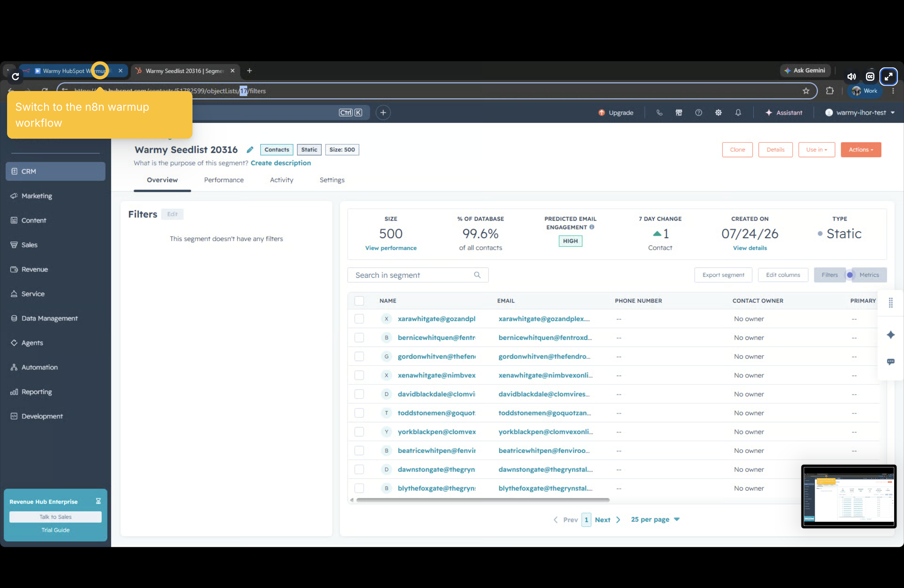The image size is (904, 588).
Task: Click the Edit columns button
Action: pyautogui.click(x=783, y=275)
